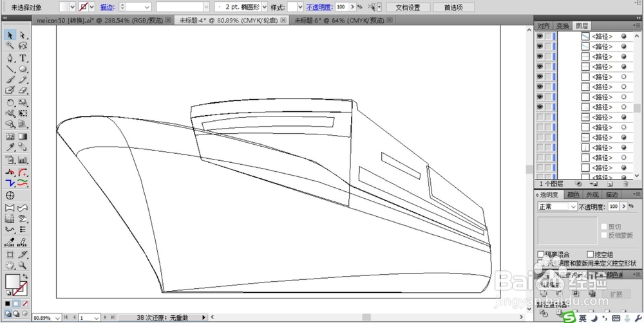Open the 不透明度 link in control bar

[319, 7]
